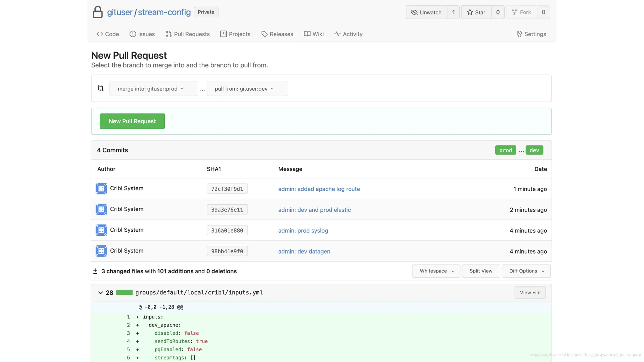Viewport: 644px width, 362px height.
Task: Open the Whitespace dropdown
Action: [x=436, y=271]
